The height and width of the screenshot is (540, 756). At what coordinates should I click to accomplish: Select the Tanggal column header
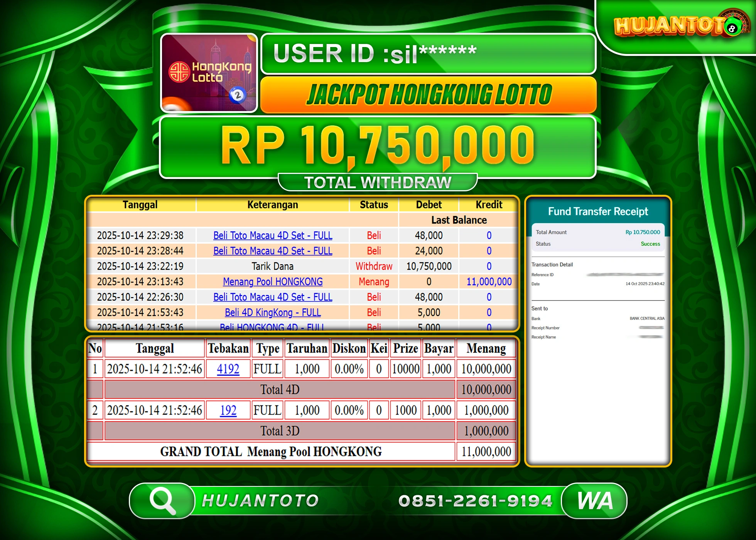pos(141,205)
